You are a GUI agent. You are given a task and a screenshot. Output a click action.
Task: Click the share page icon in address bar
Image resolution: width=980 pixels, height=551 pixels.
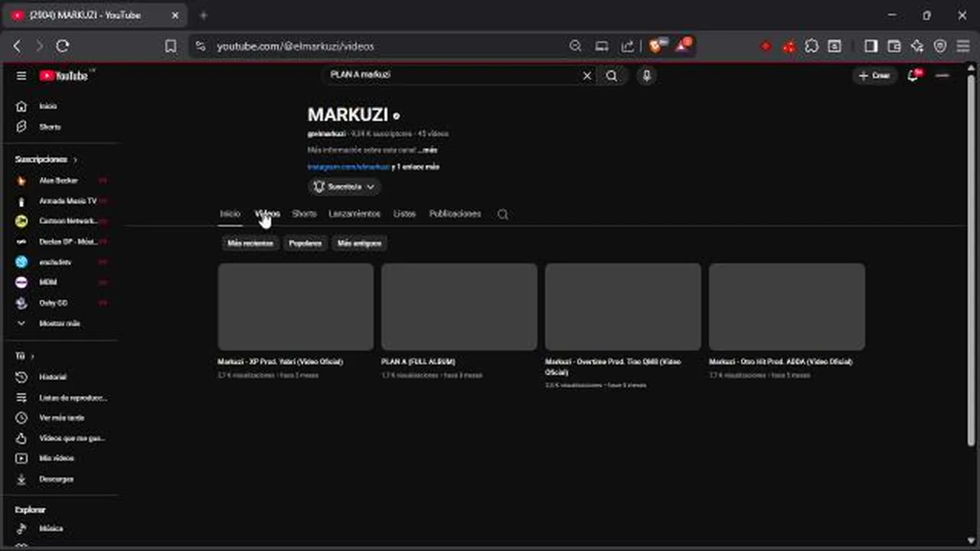[x=628, y=46]
